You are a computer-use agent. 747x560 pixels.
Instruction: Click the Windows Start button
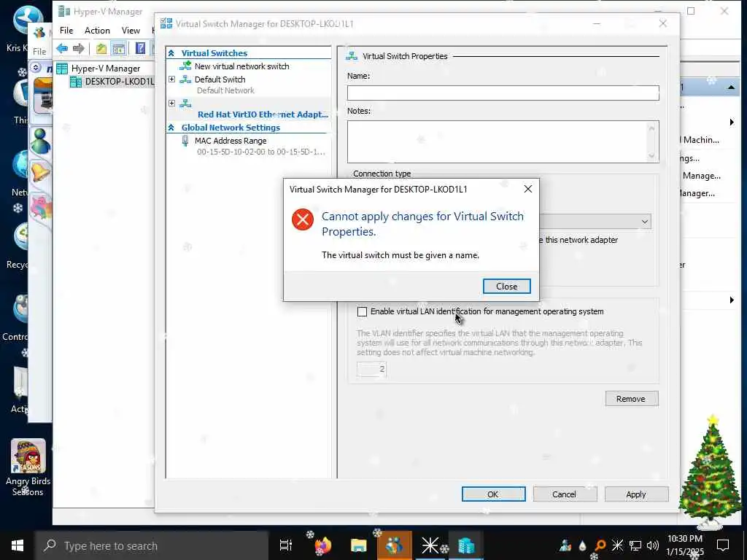click(x=18, y=545)
